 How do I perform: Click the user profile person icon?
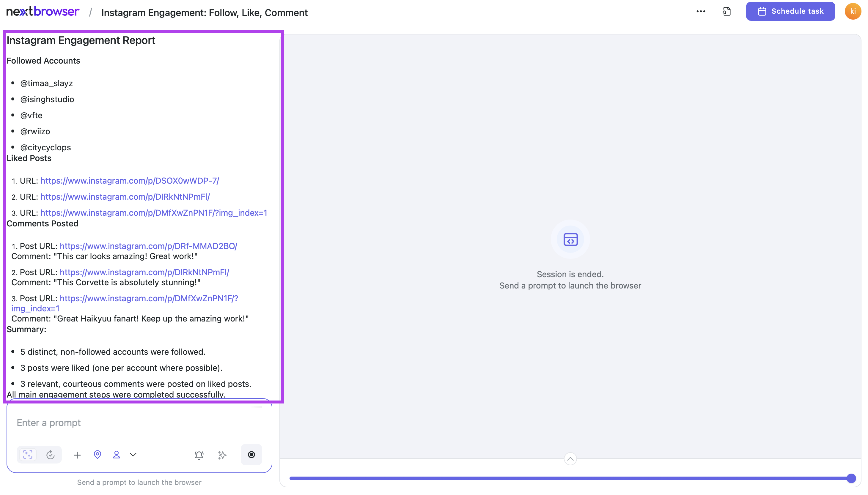[x=116, y=455]
